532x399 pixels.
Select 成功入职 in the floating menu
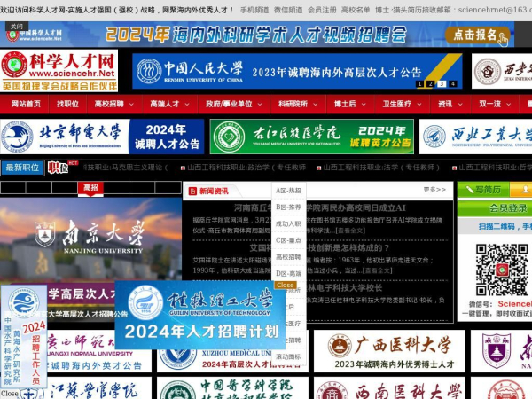(288, 224)
